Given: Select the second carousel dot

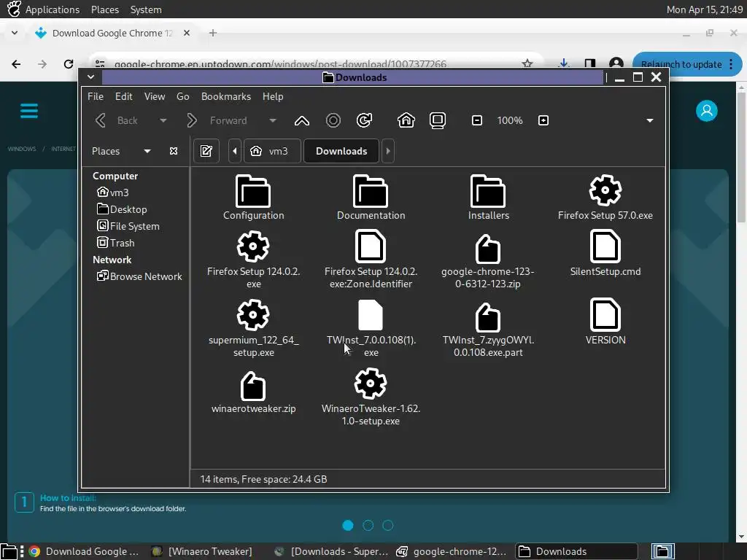Looking at the screenshot, I should click(368, 525).
